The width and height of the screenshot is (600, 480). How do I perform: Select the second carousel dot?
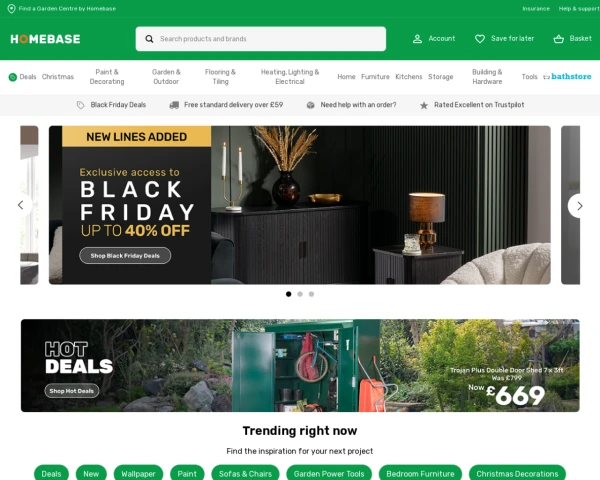300,294
